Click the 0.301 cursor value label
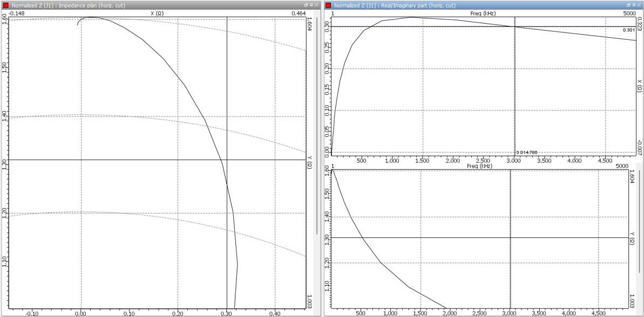Viewport: 644px width, 317px height. click(x=628, y=30)
